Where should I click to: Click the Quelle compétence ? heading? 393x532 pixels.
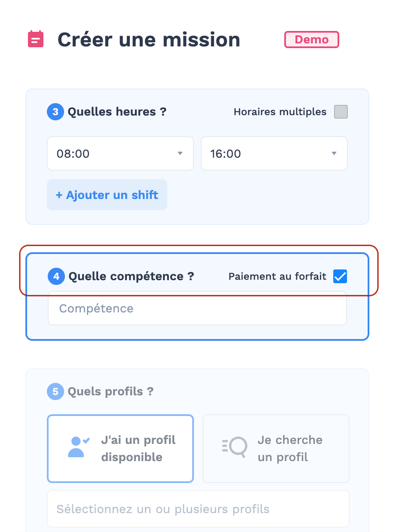point(132,276)
